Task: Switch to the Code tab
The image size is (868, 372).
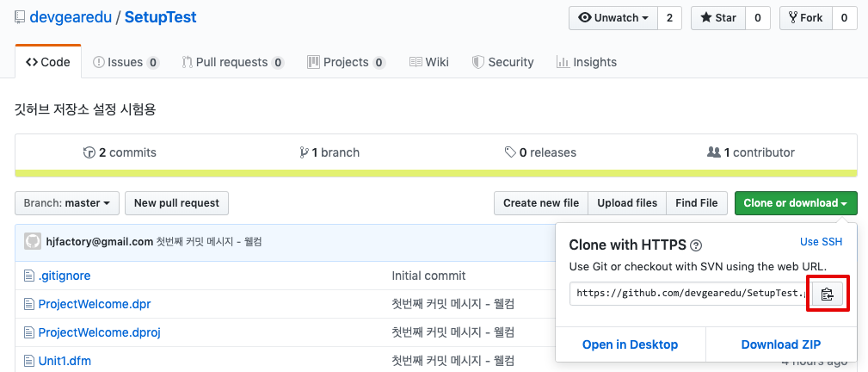Action: (x=48, y=62)
